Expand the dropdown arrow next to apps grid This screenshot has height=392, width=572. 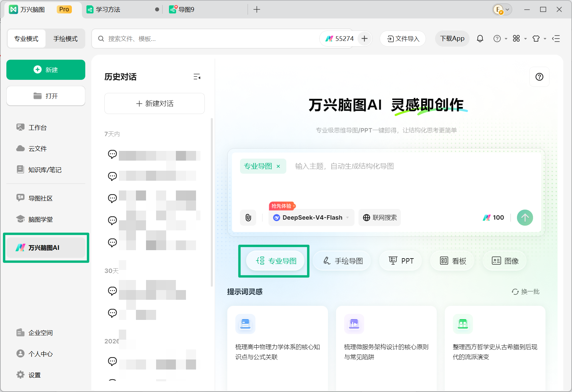tap(525, 39)
